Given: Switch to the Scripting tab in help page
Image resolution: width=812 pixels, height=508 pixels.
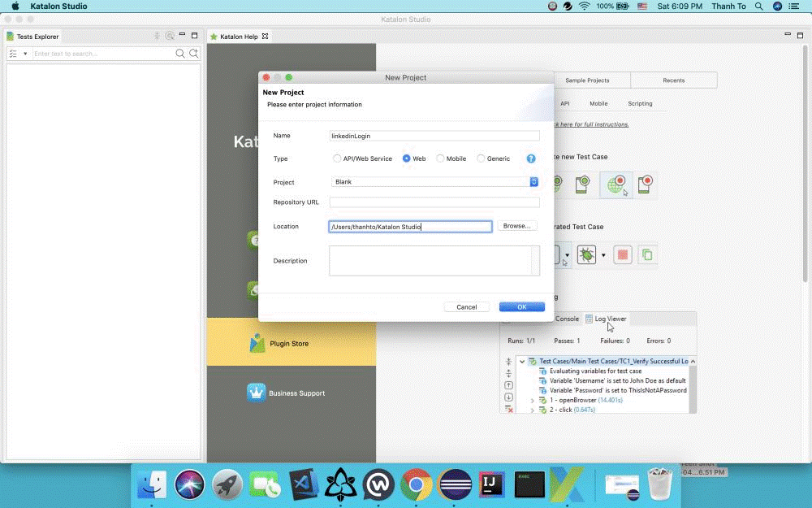Looking at the screenshot, I should (640, 104).
